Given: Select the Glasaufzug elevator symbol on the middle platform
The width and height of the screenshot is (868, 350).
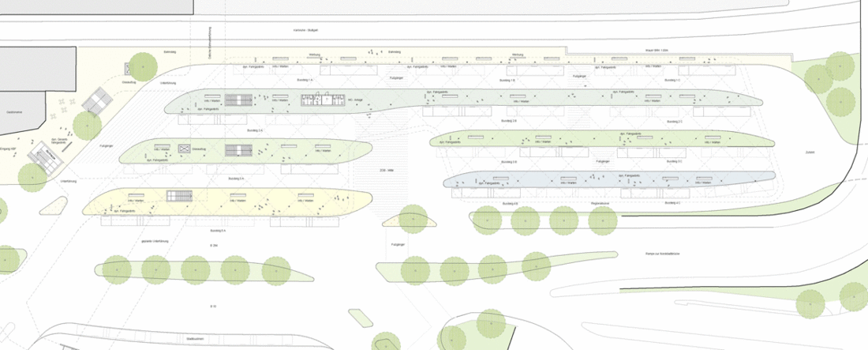Looking at the screenshot, I should tap(185, 149).
